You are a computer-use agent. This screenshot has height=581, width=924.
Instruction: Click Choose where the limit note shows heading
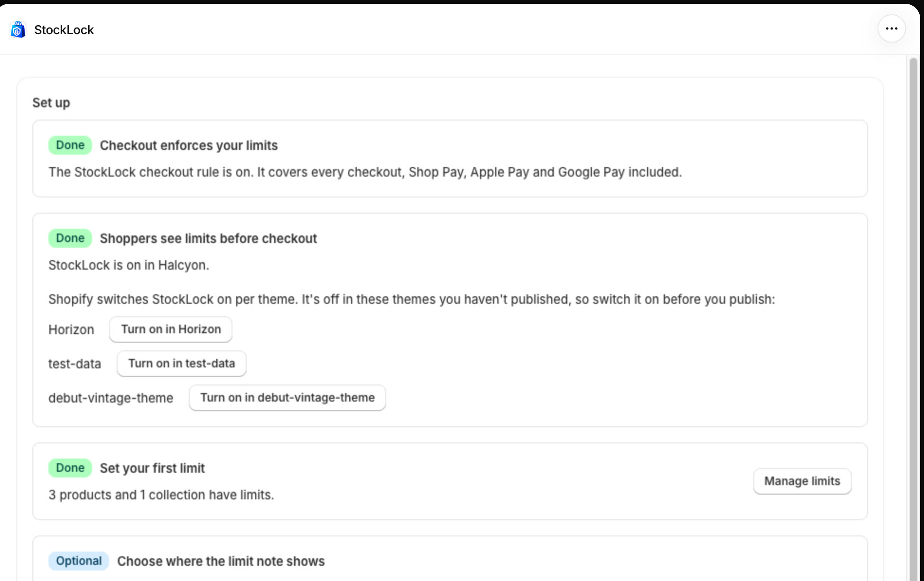221,561
